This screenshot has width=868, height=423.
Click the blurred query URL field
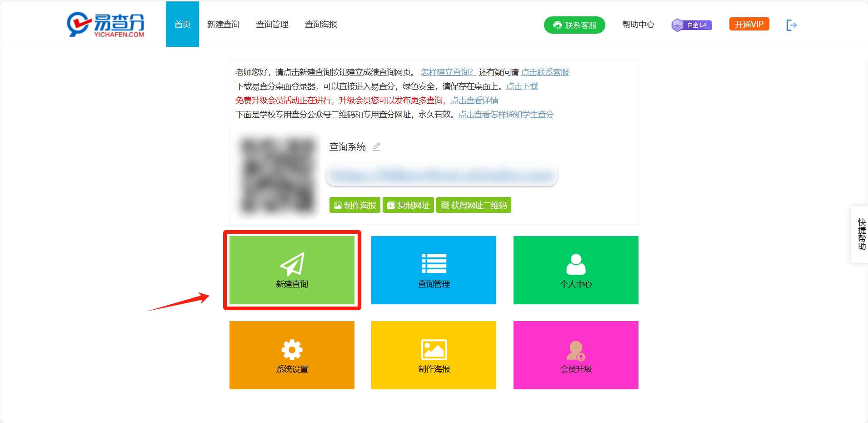[442, 175]
